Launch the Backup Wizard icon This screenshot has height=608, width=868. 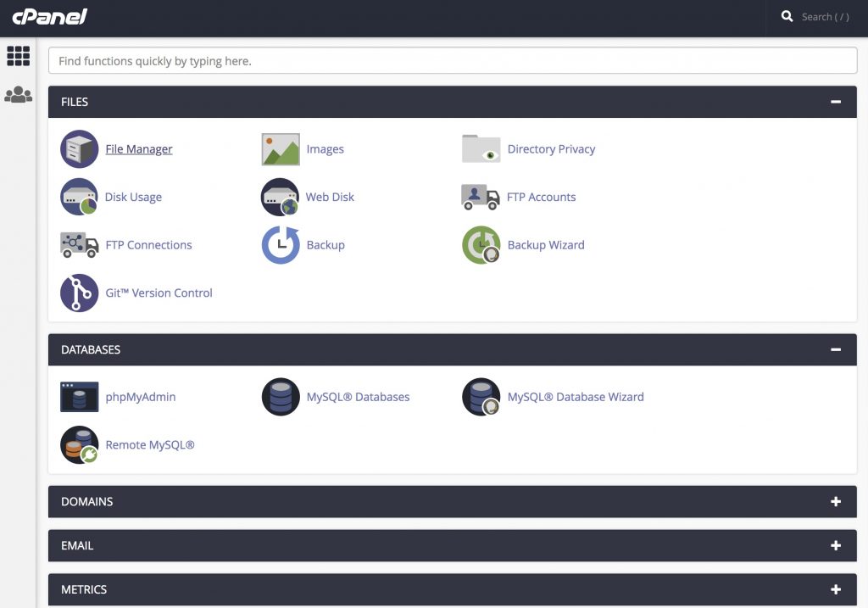[x=481, y=245]
